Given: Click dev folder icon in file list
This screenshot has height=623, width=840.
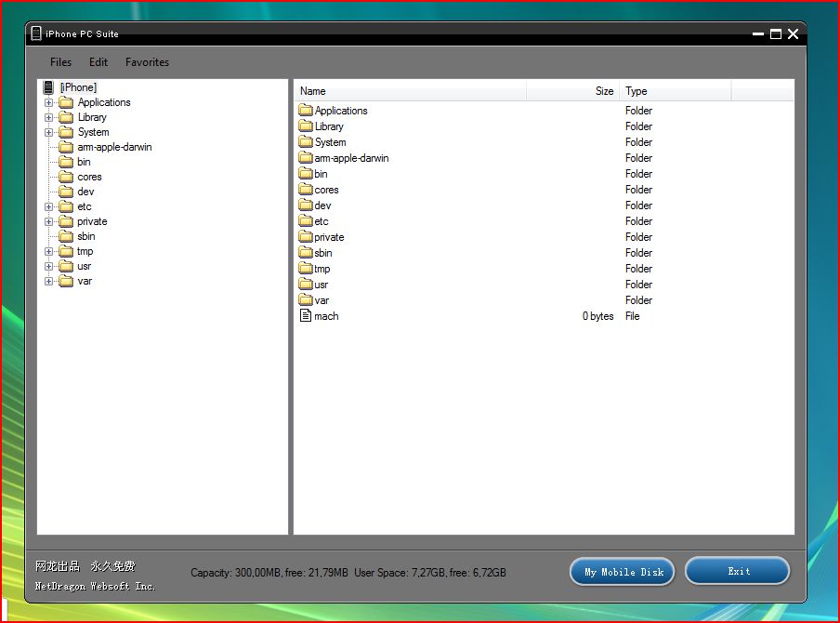Looking at the screenshot, I should (x=306, y=205).
